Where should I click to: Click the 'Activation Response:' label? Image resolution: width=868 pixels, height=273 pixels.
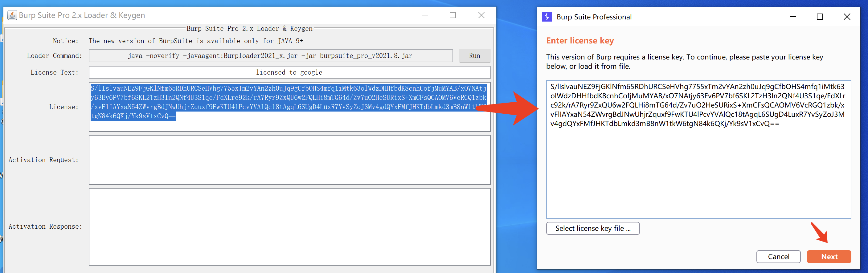[x=45, y=226]
